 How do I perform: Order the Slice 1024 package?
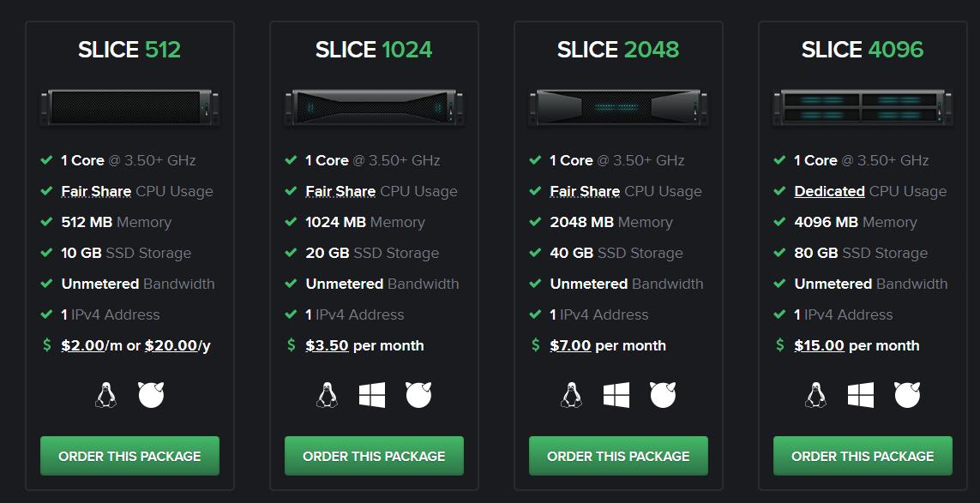(x=375, y=456)
